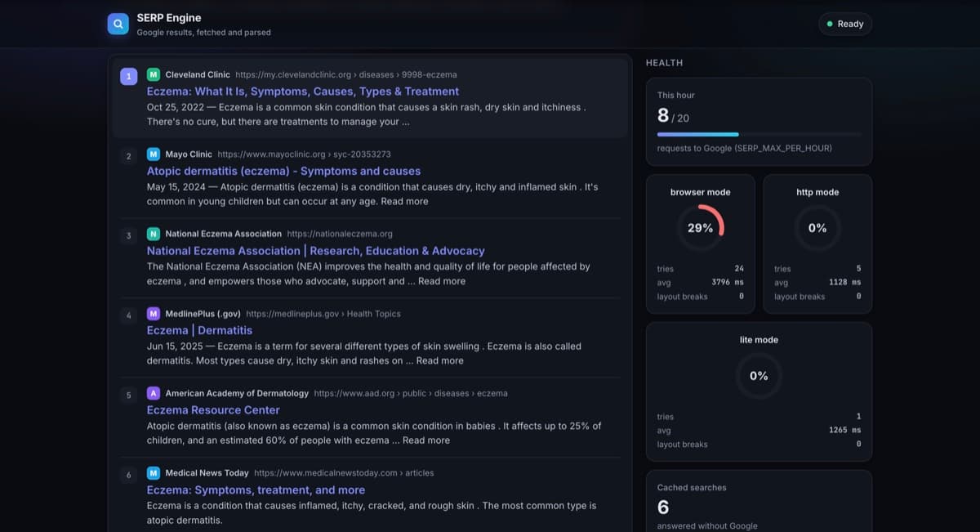Click the Cleveland Clinic Oct 25, 2022 snippet
The height and width of the screenshot is (532, 980).
367,114
